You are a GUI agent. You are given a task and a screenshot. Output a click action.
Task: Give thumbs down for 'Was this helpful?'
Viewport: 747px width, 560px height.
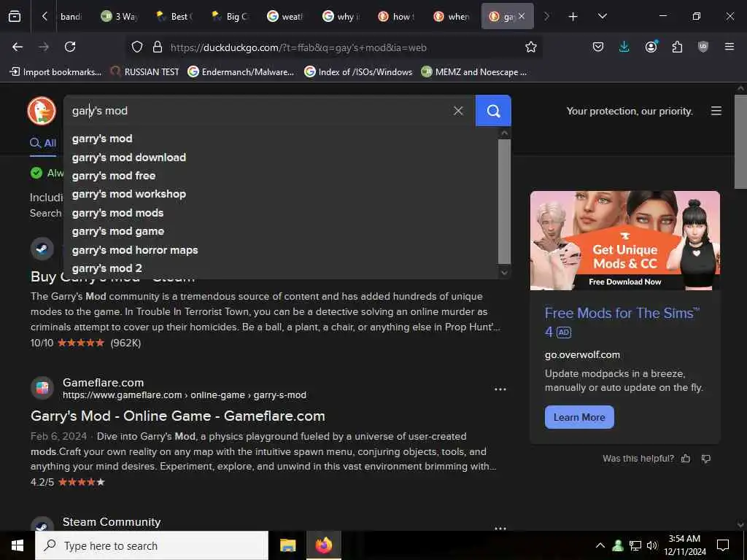pos(706,459)
